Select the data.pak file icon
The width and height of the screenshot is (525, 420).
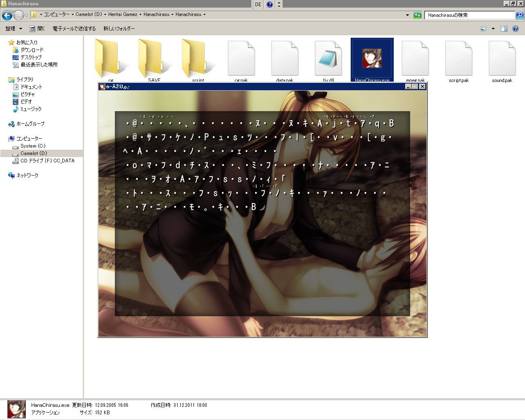pyautogui.click(x=285, y=58)
